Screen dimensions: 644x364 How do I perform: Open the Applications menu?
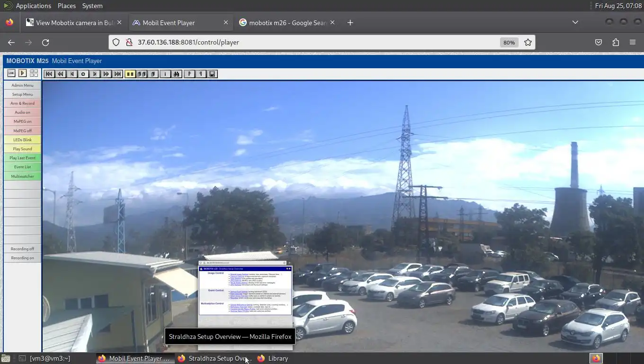click(x=33, y=6)
